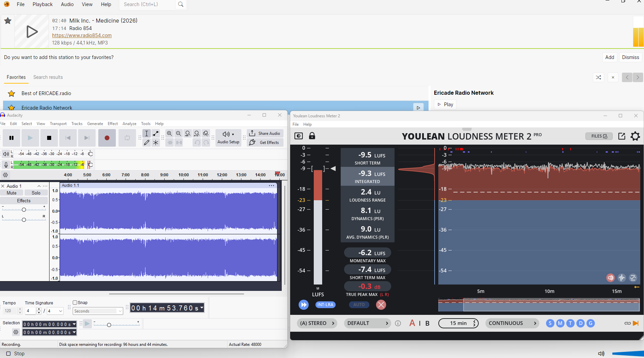Fit project to width in Audacity
This screenshot has height=358, width=644.
[197, 133]
